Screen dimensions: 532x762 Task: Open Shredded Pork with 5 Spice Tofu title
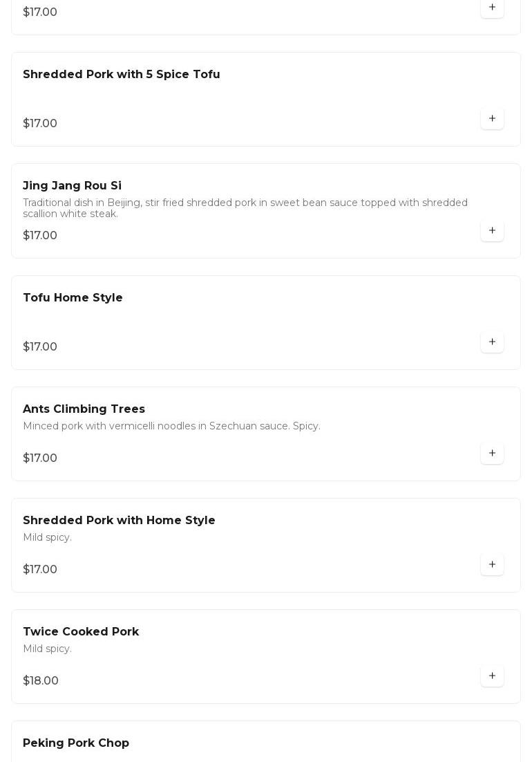coord(122,75)
